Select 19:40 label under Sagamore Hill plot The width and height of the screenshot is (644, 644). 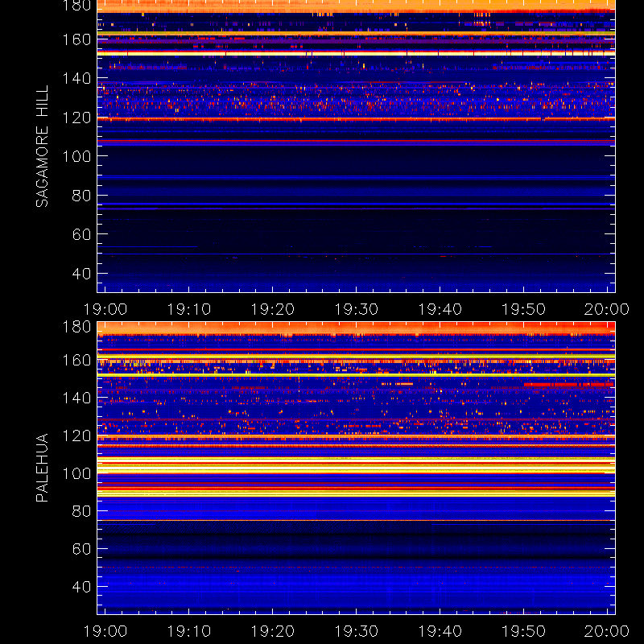point(440,309)
